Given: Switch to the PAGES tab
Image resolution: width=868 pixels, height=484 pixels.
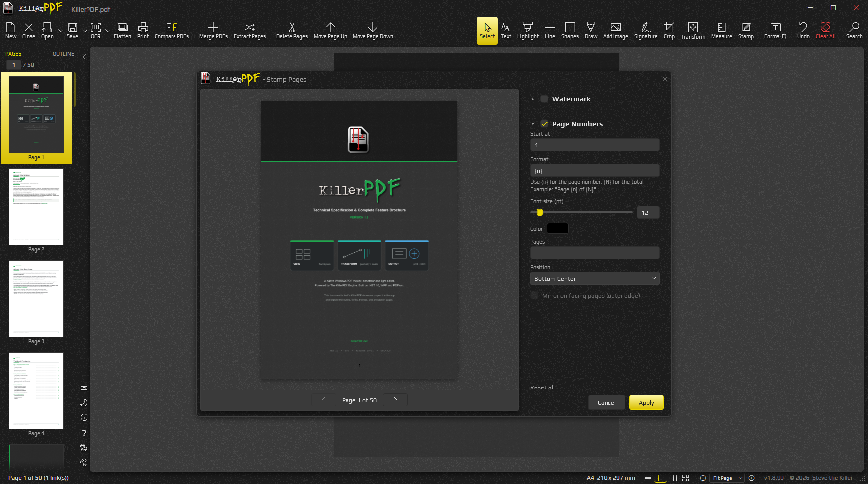Looking at the screenshot, I should click(13, 54).
